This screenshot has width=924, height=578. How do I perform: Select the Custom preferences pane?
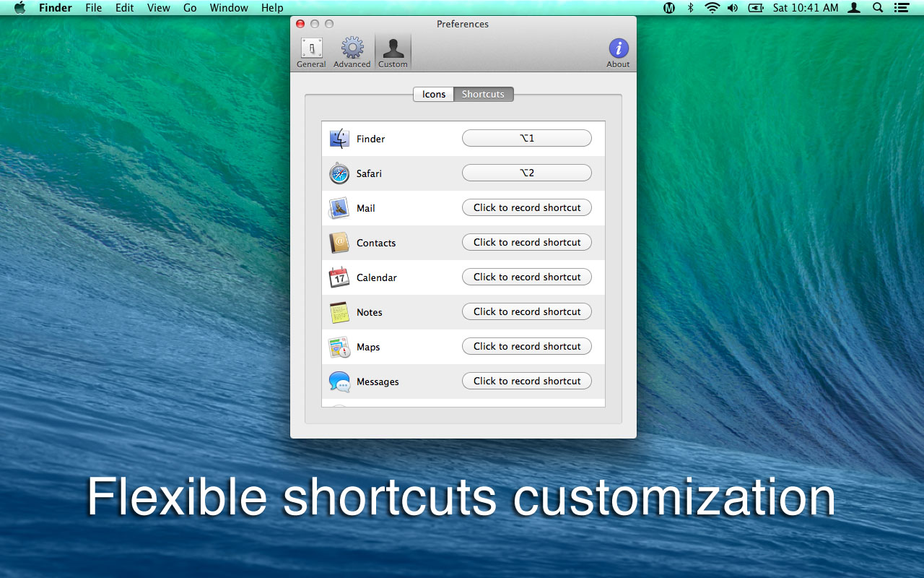coord(393,53)
